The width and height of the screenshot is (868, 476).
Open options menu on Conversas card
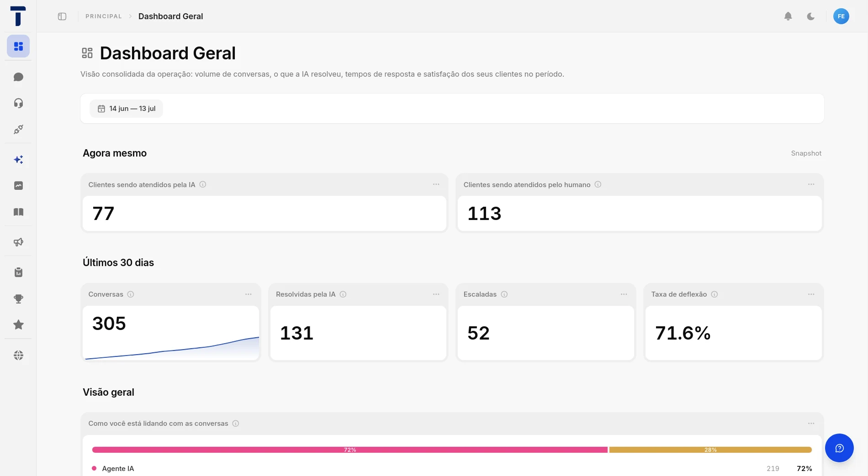249,294
